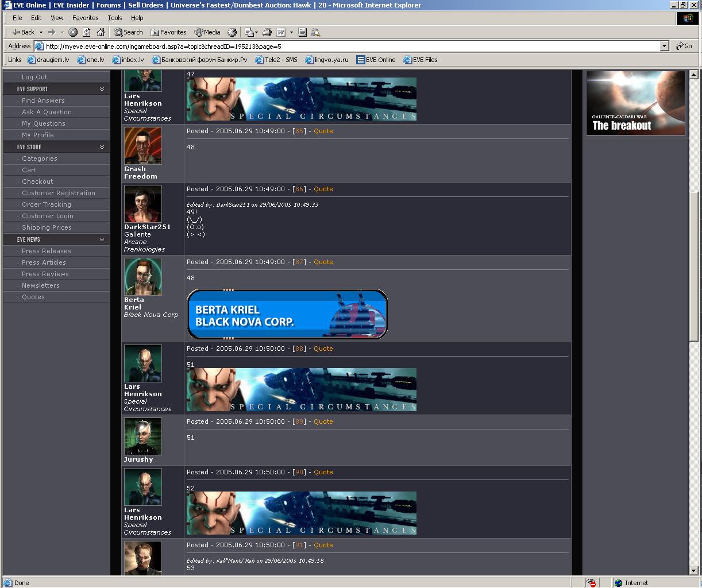The image size is (702, 588).
Task: Open the lingvo.ya.ru bookmark
Action: pyautogui.click(x=327, y=60)
